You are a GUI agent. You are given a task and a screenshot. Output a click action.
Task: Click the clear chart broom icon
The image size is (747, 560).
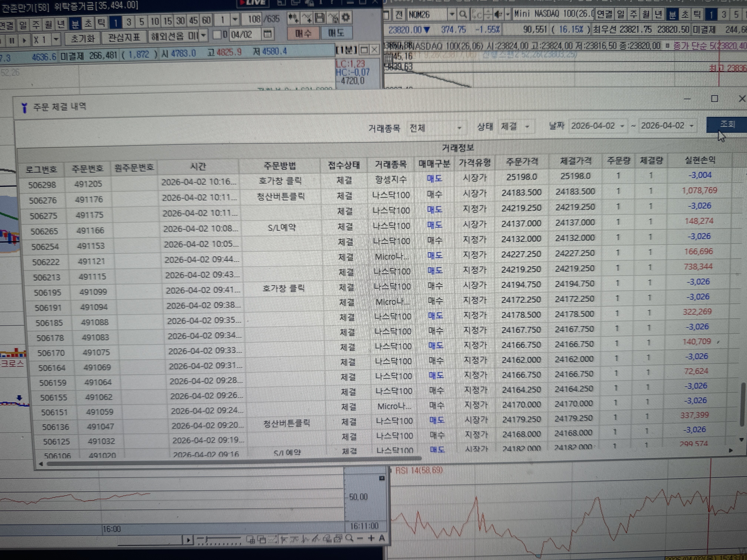click(333, 18)
